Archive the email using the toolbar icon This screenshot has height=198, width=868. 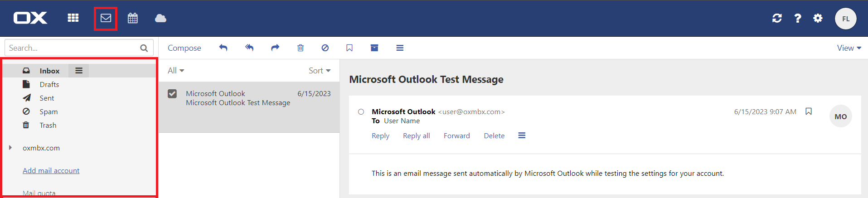click(374, 48)
